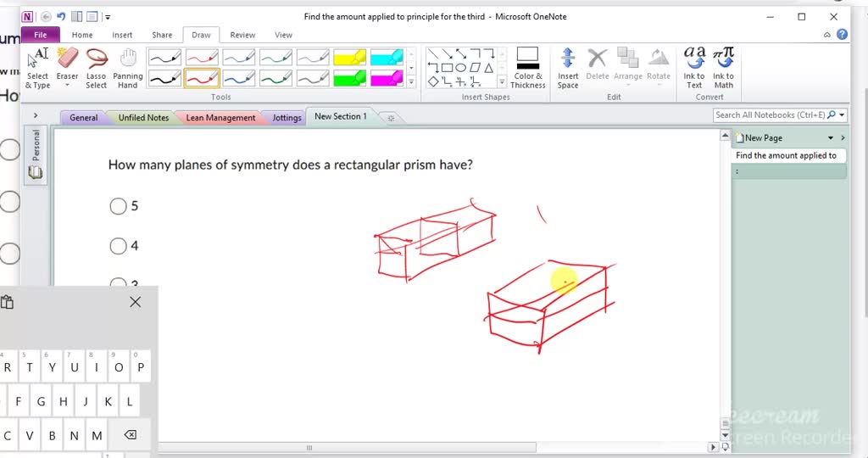Viewport: 868px width, 458px height.
Task: Open Color & Thickness settings
Action: pyautogui.click(x=527, y=69)
